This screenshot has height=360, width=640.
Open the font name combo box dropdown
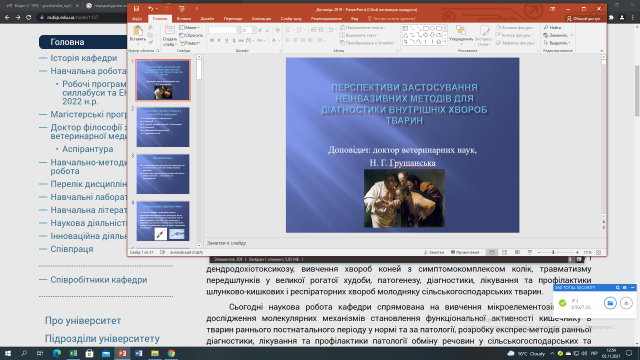point(238,30)
